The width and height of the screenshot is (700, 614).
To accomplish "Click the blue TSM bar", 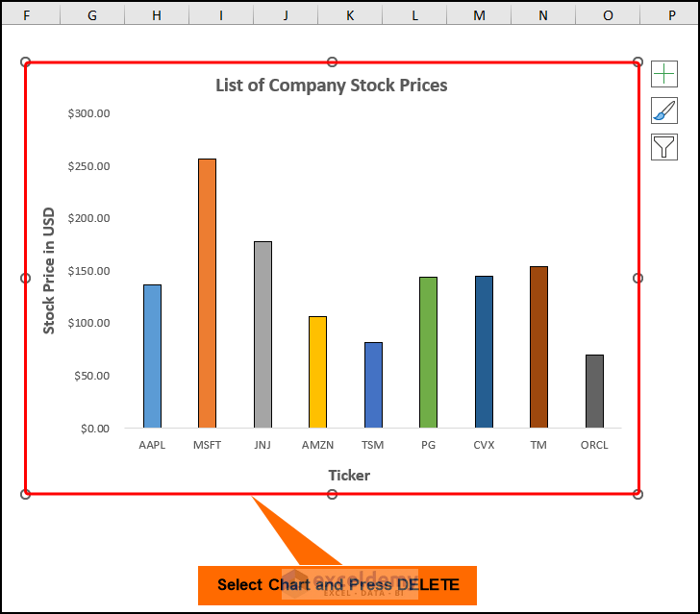I will [373, 385].
